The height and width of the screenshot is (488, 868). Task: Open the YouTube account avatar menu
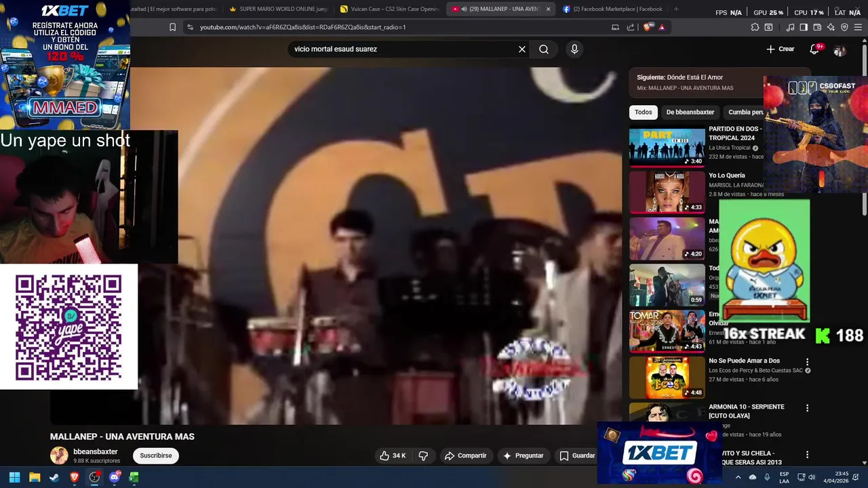[x=840, y=49]
